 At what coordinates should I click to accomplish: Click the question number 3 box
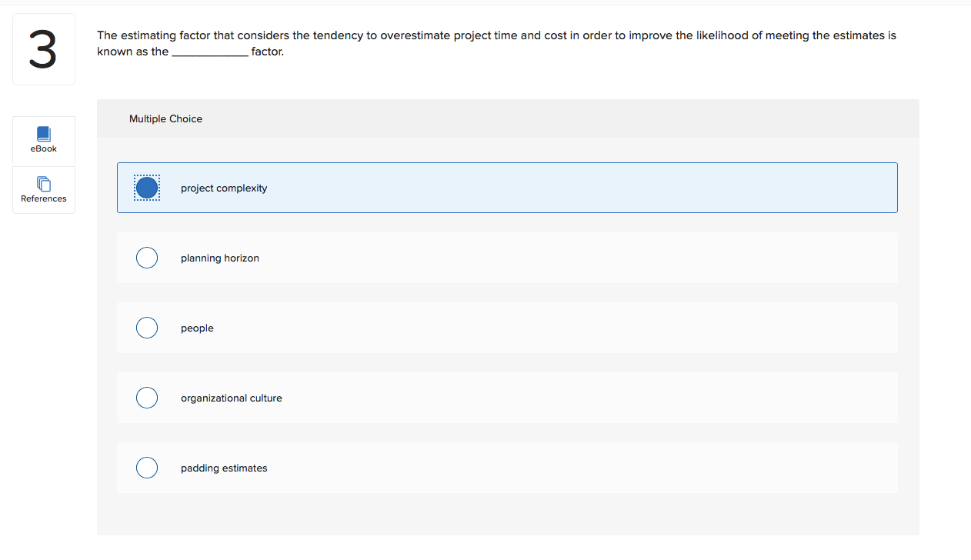tap(44, 49)
